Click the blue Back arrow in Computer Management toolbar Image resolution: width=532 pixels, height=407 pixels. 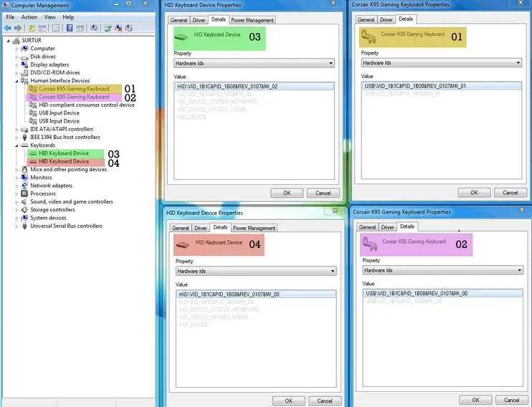click(7, 28)
